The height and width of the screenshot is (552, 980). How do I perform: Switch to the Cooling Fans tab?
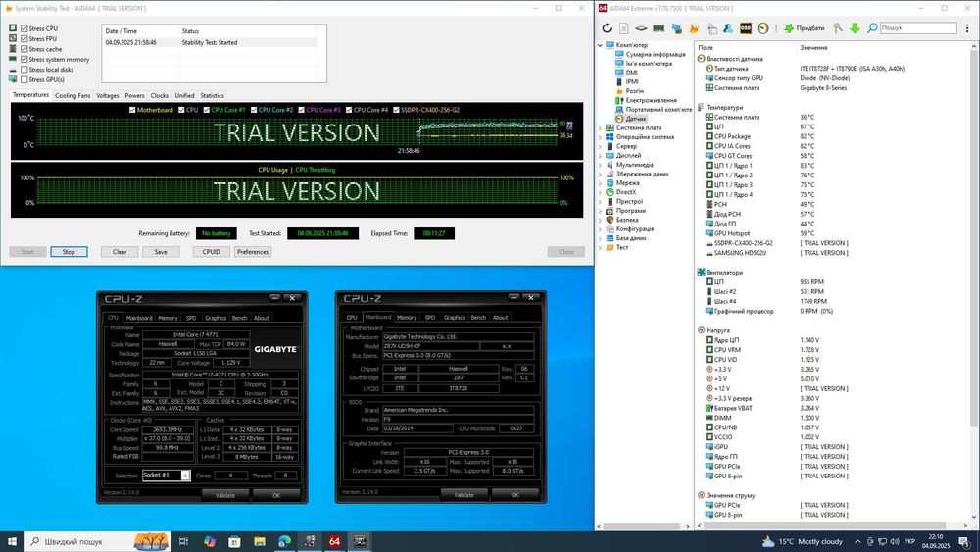click(73, 95)
